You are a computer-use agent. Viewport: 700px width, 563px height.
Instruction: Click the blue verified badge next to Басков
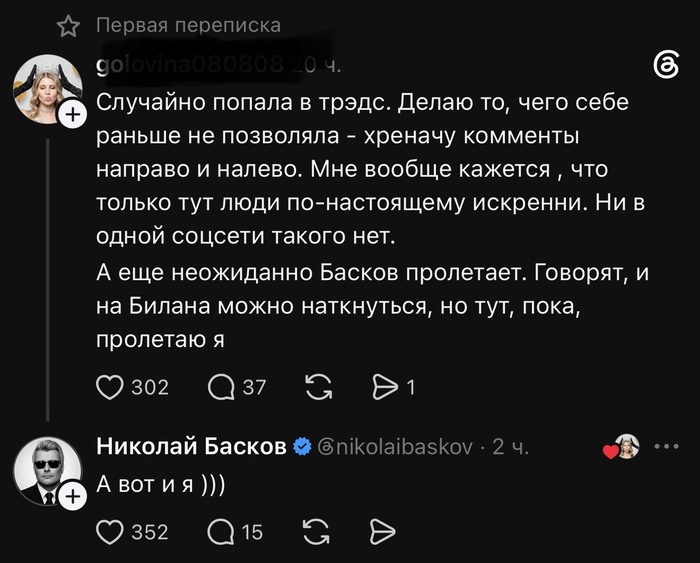point(302,446)
